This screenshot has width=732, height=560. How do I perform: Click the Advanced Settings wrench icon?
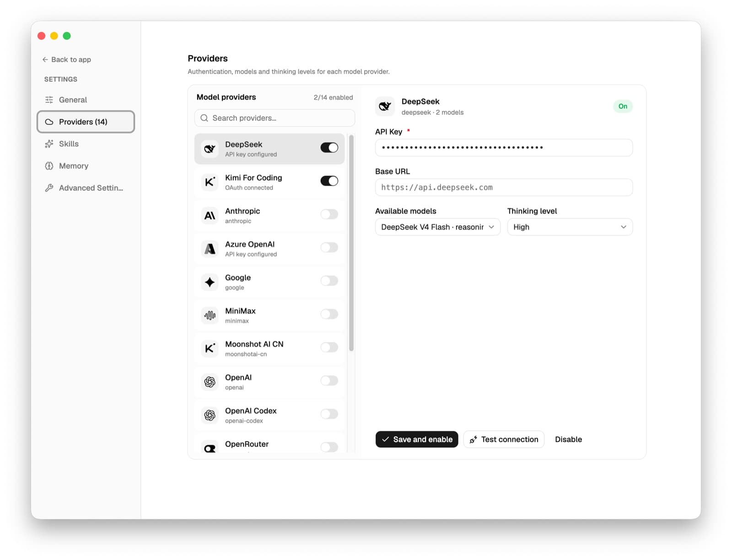coord(49,188)
